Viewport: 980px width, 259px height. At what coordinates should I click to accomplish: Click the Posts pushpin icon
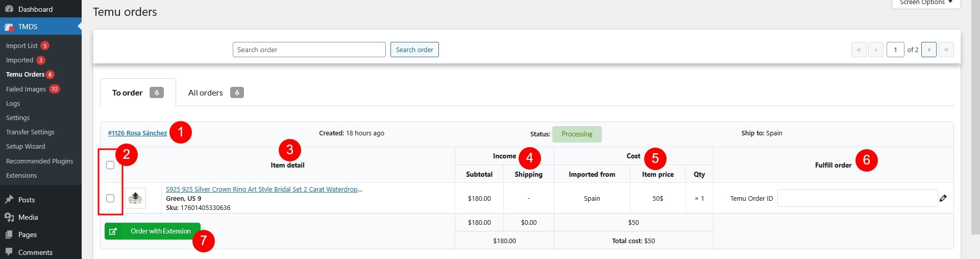click(9, 200)
